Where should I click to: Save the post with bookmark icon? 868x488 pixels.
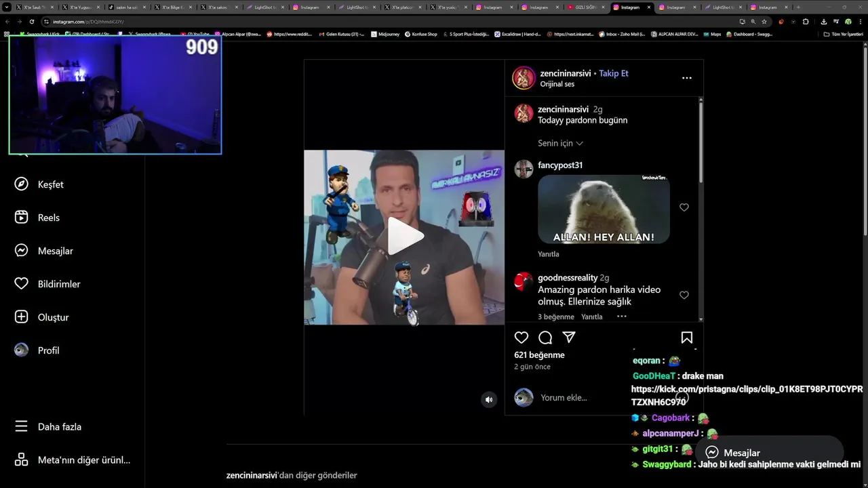click(687, 338)
